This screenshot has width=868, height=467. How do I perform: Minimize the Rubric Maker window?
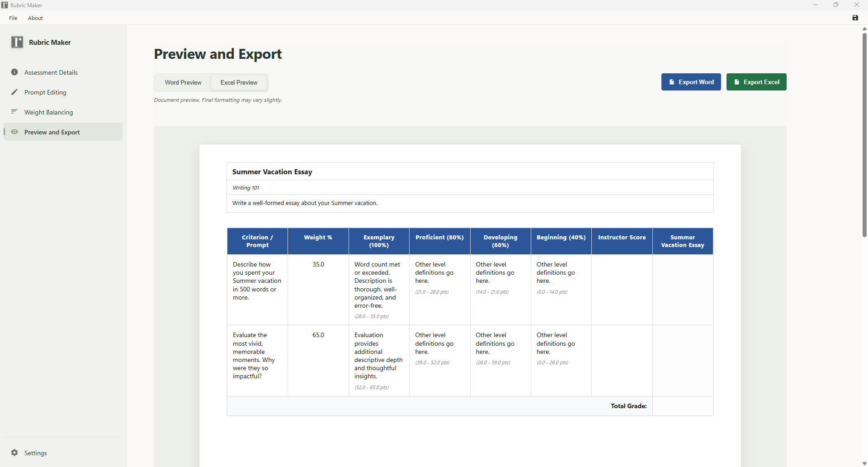[816, 5]
